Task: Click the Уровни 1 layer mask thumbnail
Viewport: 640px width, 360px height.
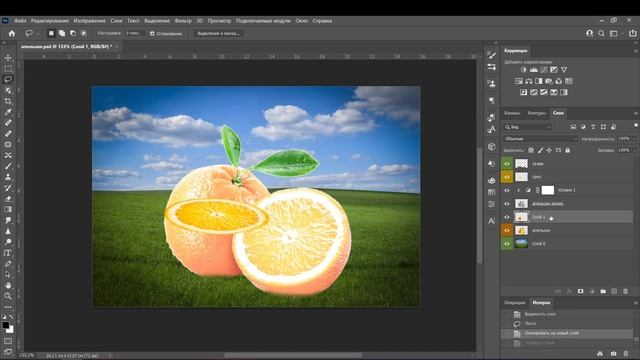Action: [548, 190]
